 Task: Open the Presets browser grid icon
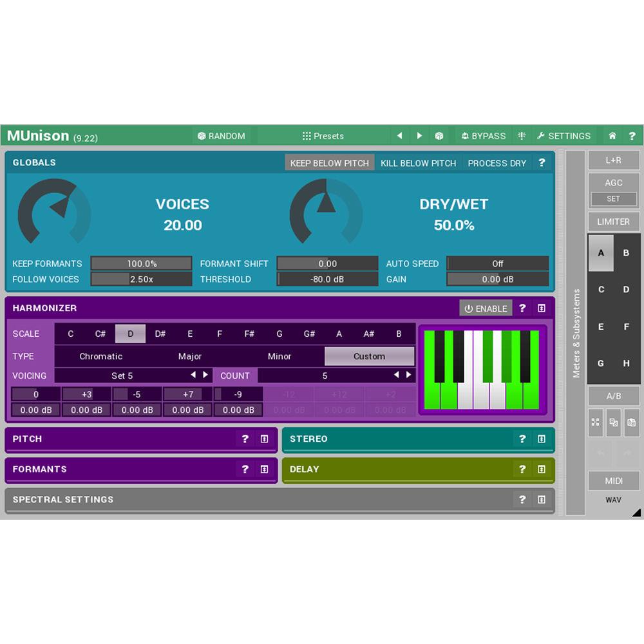306,136
